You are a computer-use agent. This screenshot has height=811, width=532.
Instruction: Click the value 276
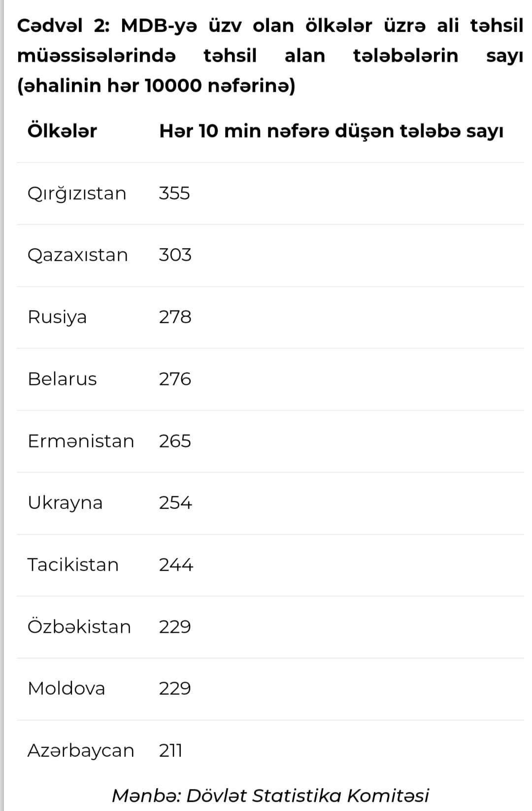[175, 379]
